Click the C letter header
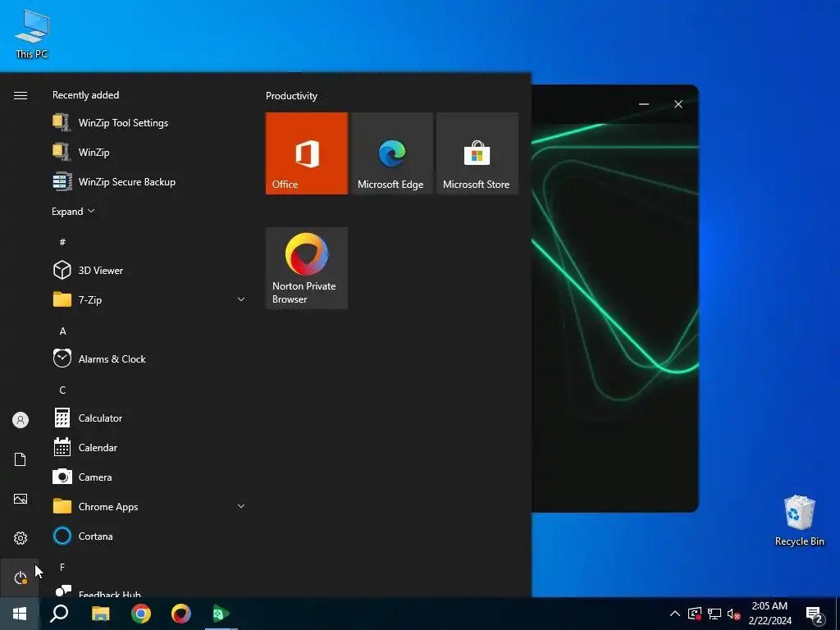 62,390
